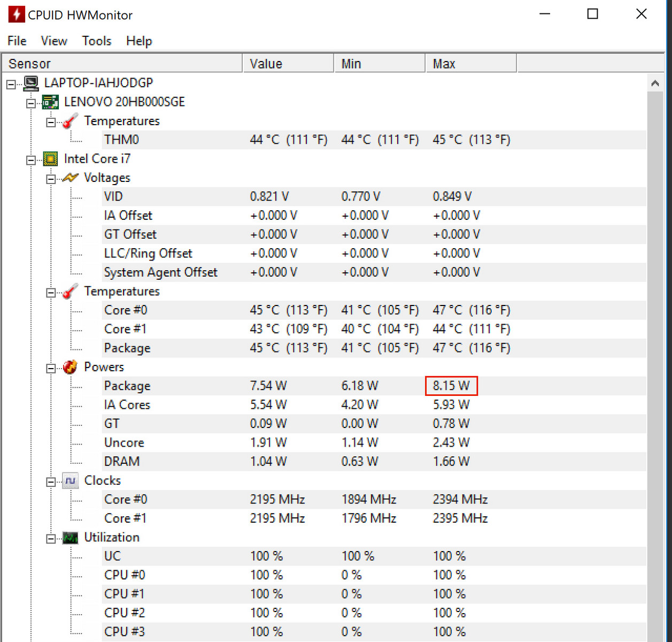Select the IA Cores power row
Screen dimensions: 672x642
click(374, 405)
